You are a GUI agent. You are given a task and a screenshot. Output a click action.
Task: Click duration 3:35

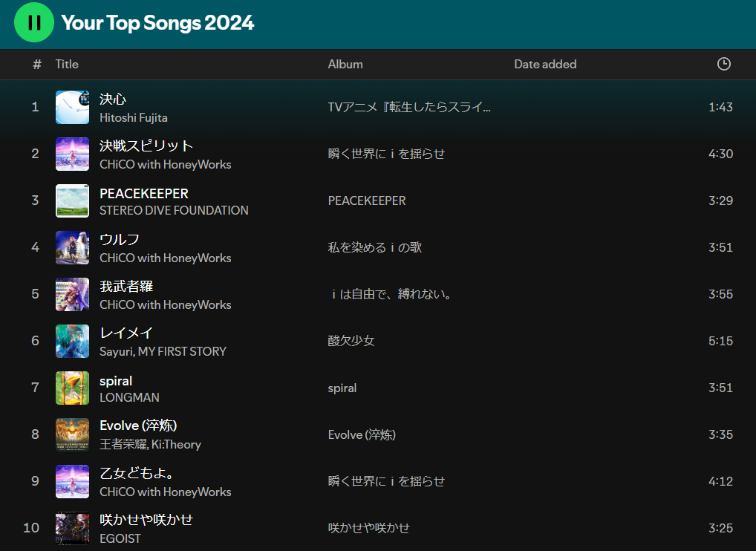tap(720, 434)
